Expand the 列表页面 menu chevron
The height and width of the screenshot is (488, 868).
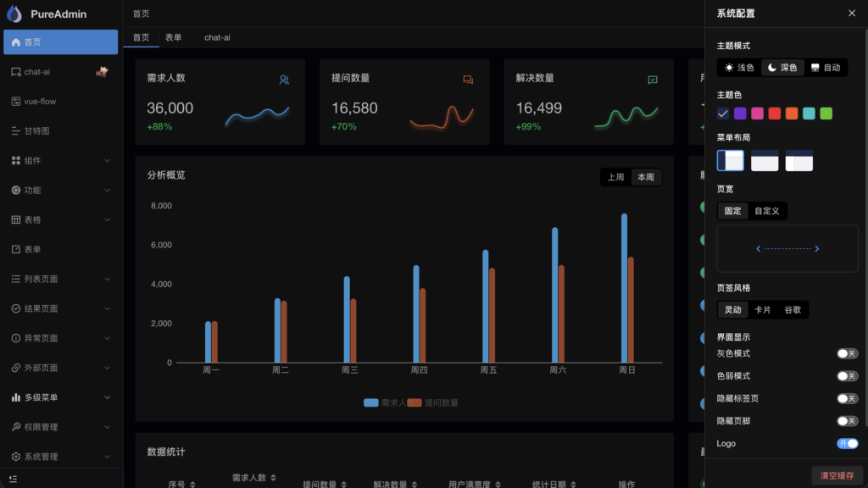pos(107,279)
